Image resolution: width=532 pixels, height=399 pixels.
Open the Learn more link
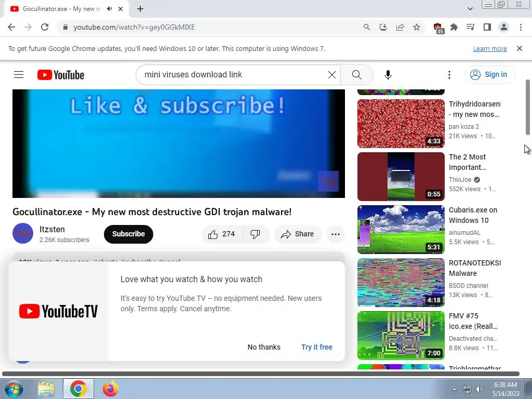[490, 48]
